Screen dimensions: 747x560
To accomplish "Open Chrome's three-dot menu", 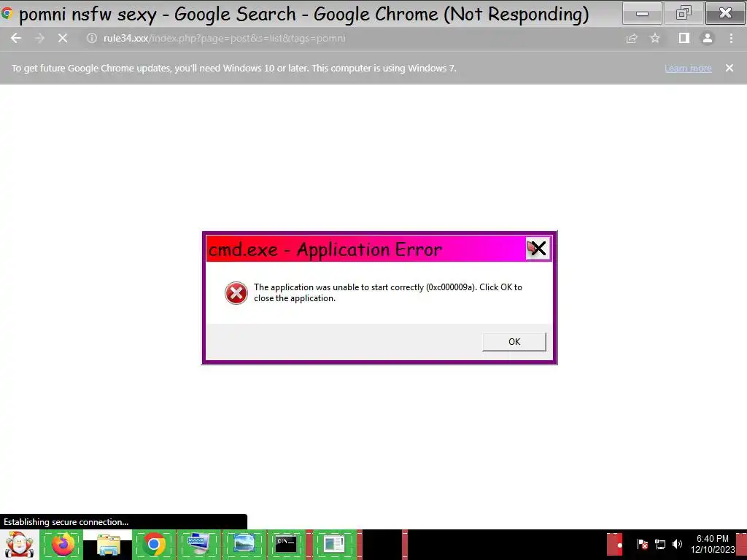I will (731, 38).
